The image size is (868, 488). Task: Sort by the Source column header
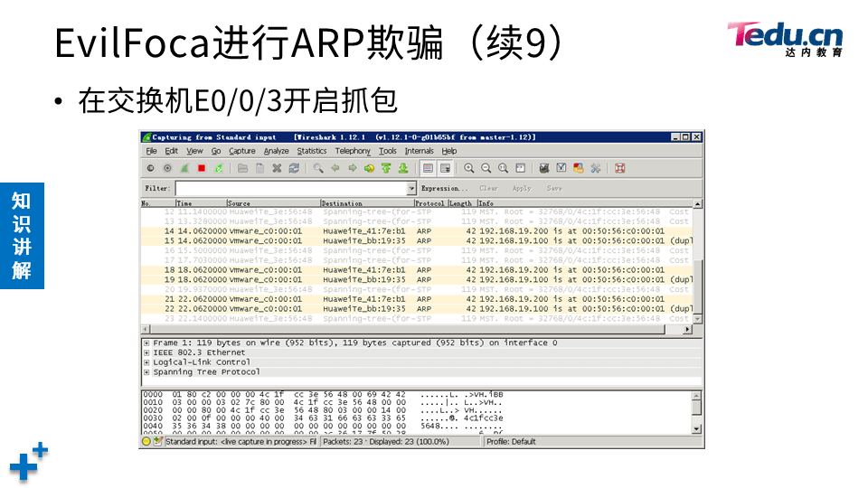(273, 203)
